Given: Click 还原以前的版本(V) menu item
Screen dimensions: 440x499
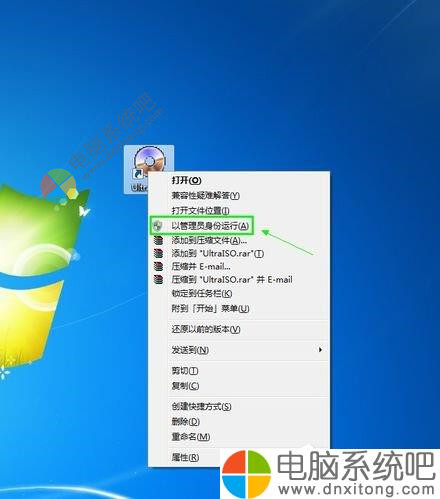Looking at the screenshot, I should tap(239, 329).
